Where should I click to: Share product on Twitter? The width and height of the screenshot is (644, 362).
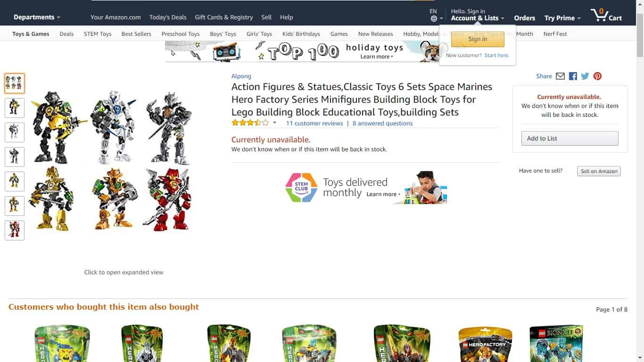coord(585,76)
